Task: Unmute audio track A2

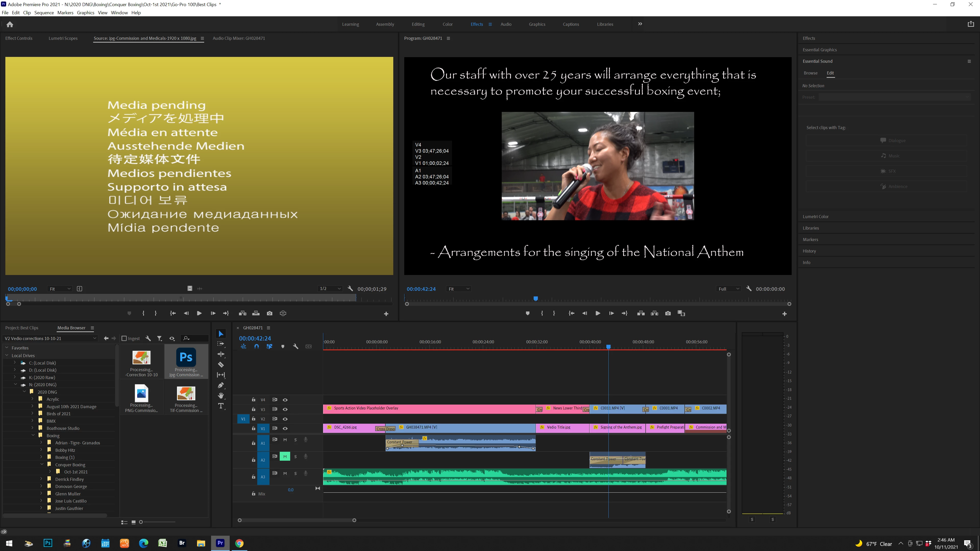Action: [285, 456]
